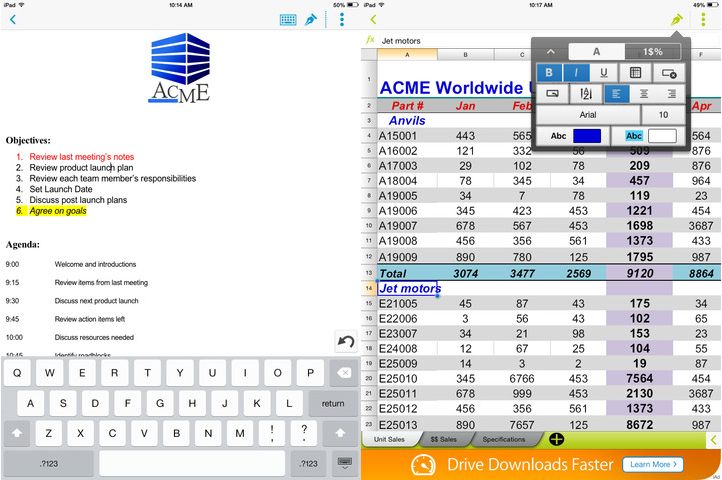Go back from the ACME document
The height and width of the screenshot is (480, 722).
[x=13, y=19]
